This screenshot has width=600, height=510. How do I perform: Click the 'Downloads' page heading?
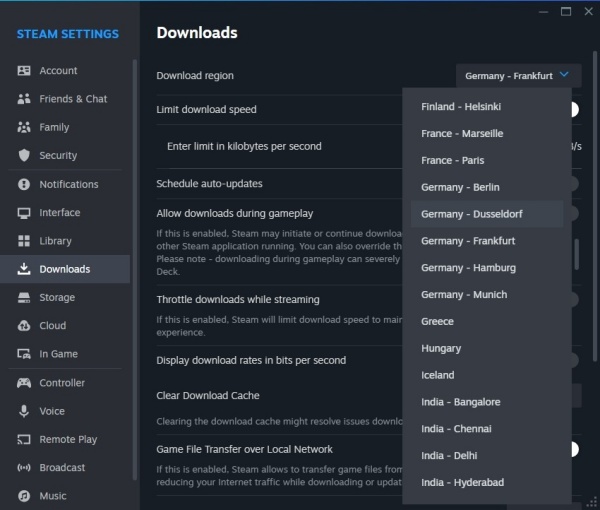coord(197,33)
